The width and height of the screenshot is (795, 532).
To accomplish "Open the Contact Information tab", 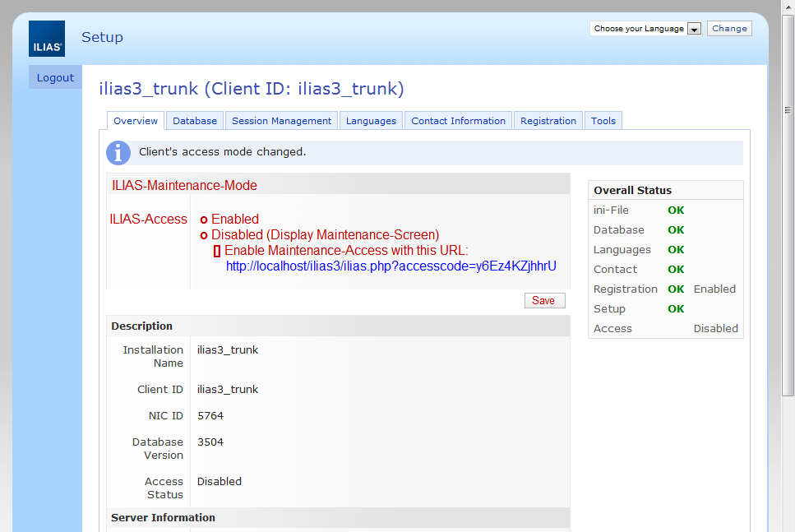I will (x=458, y=121).
